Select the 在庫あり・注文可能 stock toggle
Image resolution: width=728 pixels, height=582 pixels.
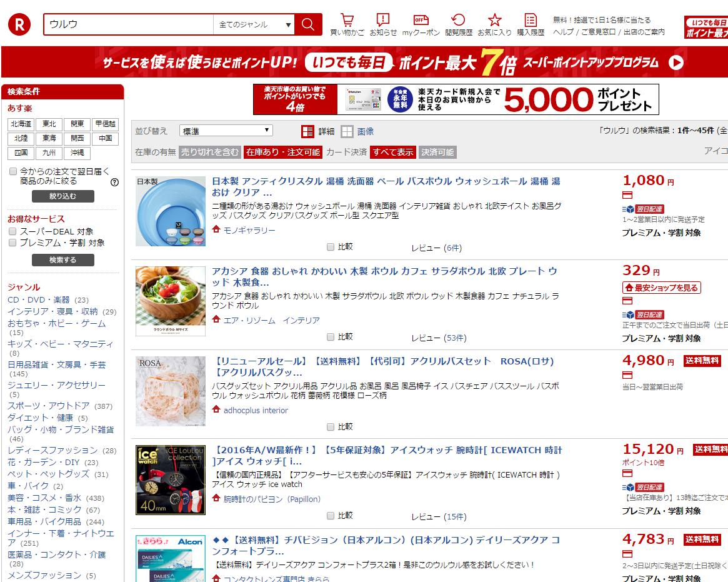(x=282, y=152)
